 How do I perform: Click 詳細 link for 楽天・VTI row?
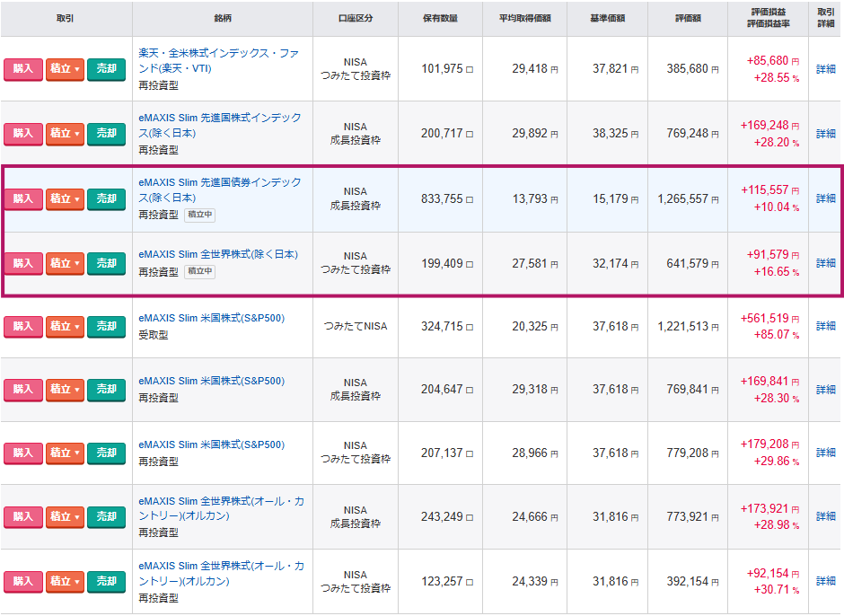pos(825,69)
